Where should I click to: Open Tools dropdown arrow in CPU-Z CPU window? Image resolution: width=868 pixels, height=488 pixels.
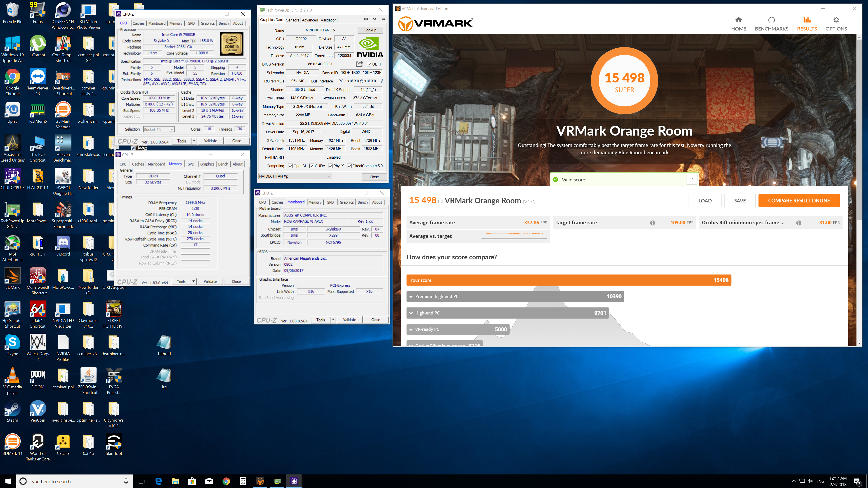pyautogui.click(x=194, y=141)
